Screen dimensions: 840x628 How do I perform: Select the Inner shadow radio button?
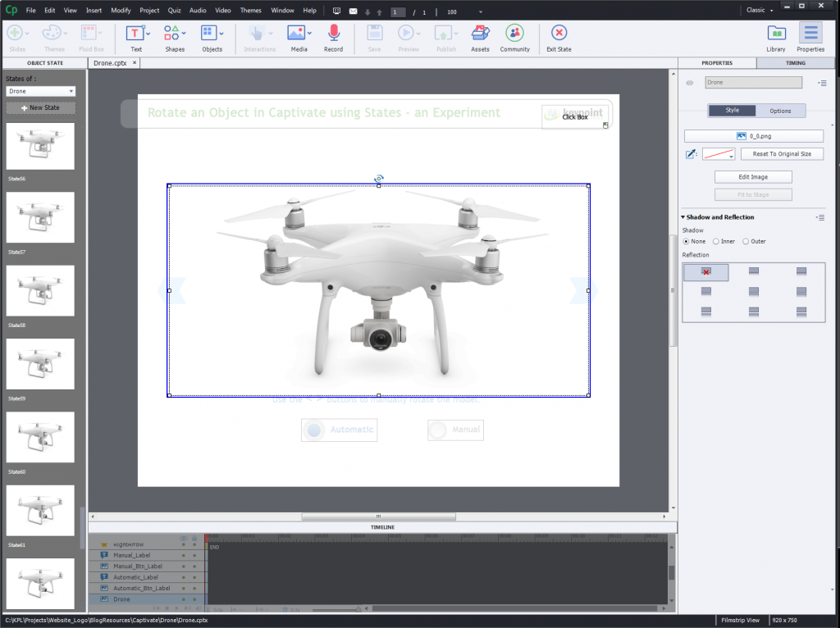pyautogui.click(x=717, y=241)
